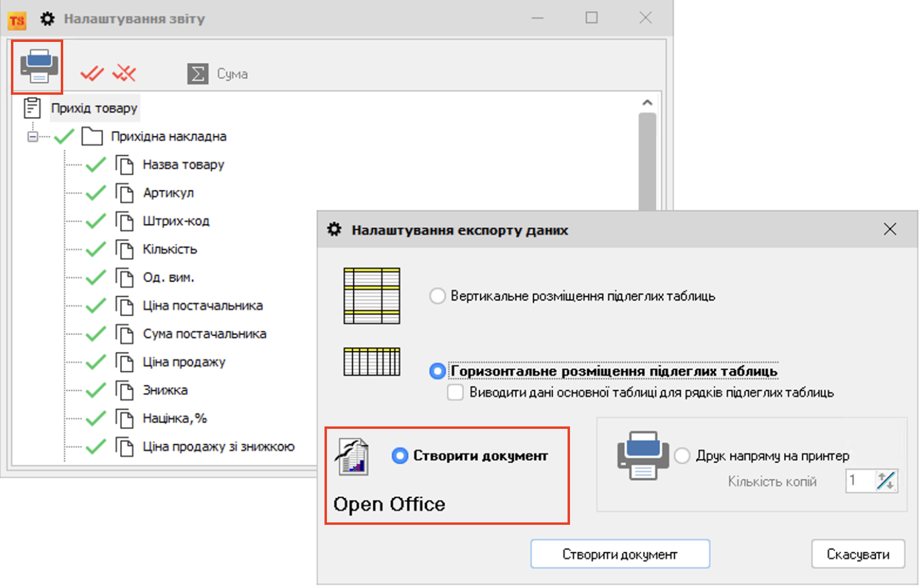Click the Кількість копій number field

point(859,481)
